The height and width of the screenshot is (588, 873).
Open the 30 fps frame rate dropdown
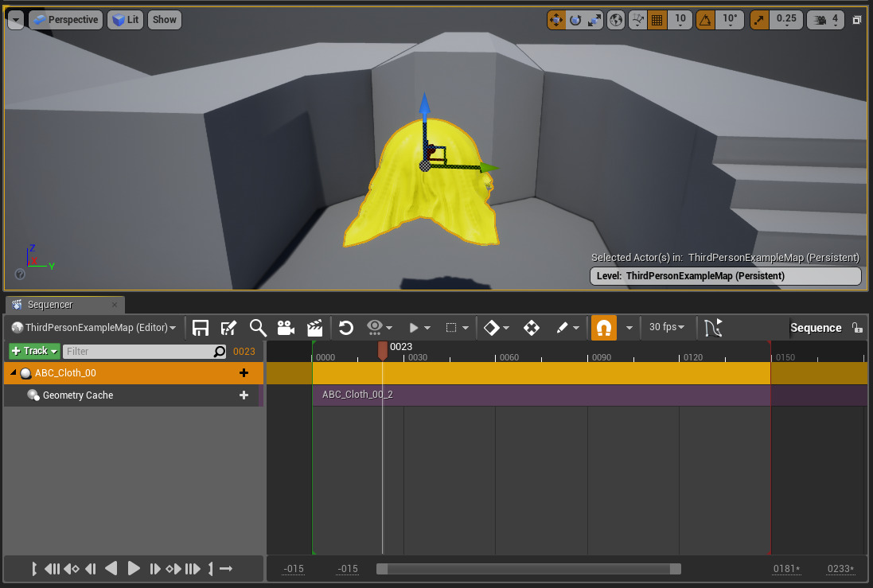pyautogui.click(x=667, y=328)
